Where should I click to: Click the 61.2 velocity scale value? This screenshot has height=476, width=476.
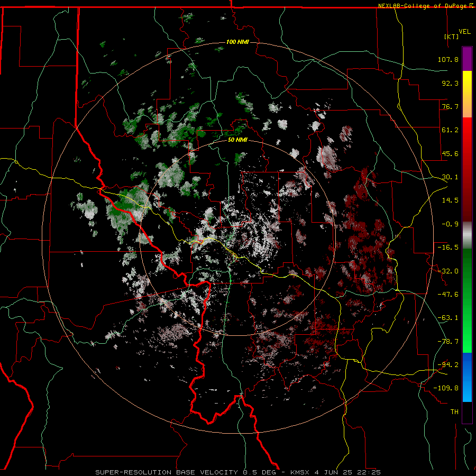pyautogui.click(x=450, y=130)
